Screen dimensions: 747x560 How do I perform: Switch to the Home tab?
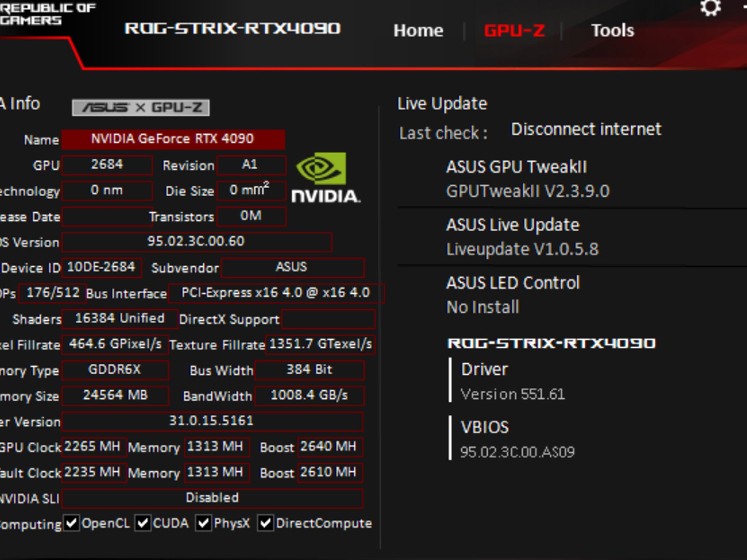pyautogui.click(x=418, y=31)
